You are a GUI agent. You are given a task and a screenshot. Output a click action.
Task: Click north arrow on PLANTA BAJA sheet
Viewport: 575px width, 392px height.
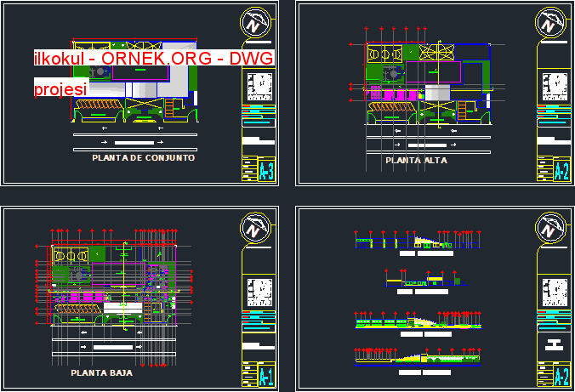tap(255, 228)
